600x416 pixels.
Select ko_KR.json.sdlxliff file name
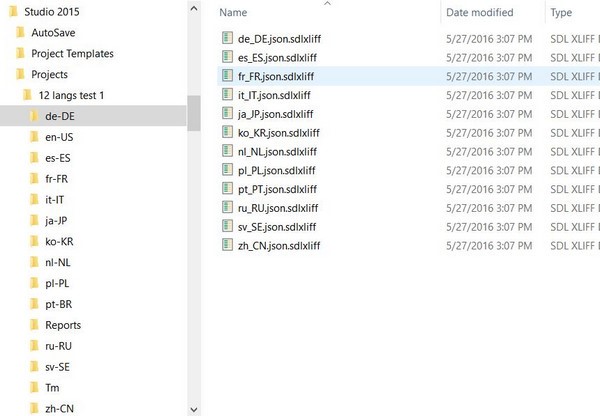click(x=279, y=133)
